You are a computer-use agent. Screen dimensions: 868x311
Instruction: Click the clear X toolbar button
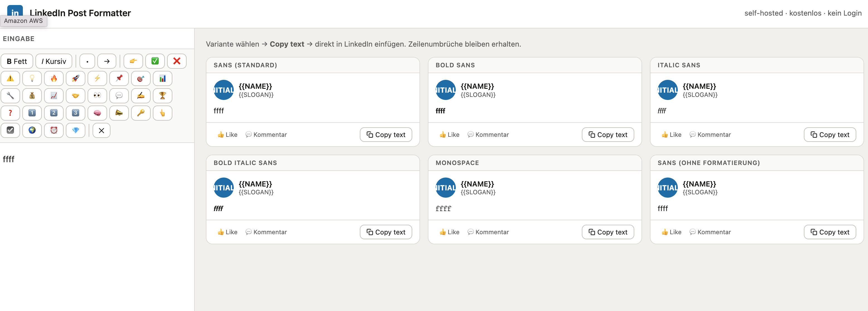tap(101, 131)
